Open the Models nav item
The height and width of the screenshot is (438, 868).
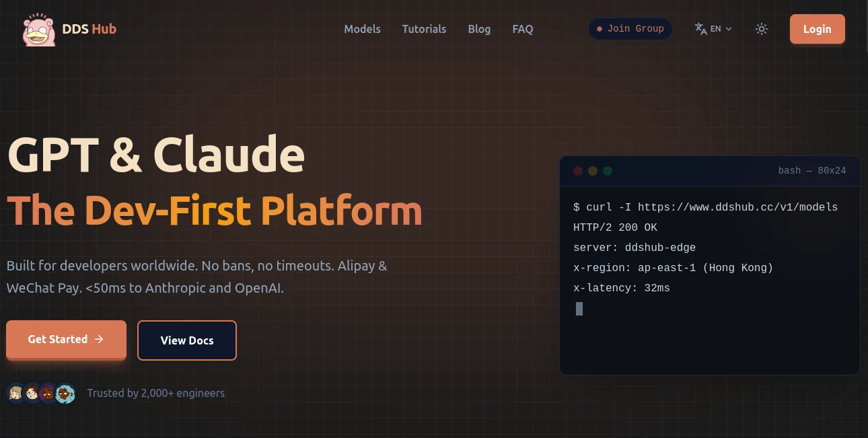[362, 29]
